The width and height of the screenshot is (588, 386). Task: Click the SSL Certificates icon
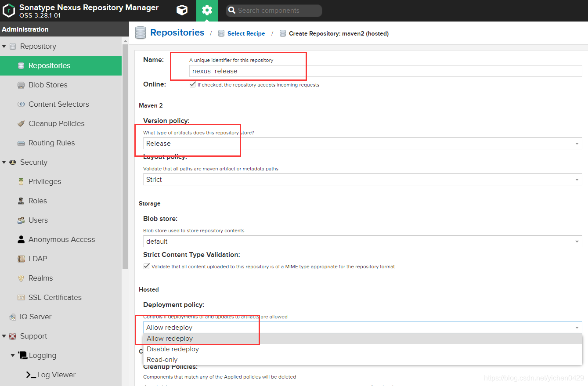21,298
